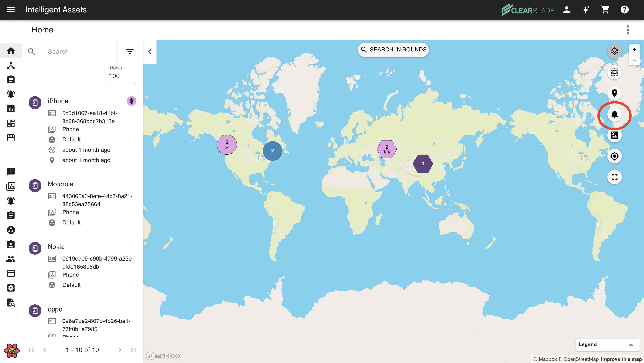Toggle image overlay map button
Screen dimensions: 644x363
[614, 135]
